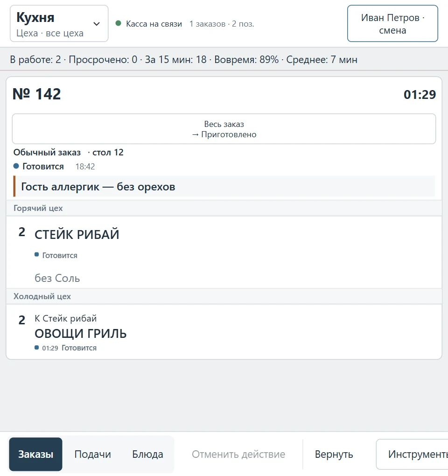Click Горячий цех section header
Viewport: 448px width, 476px height.
[224, 208]
